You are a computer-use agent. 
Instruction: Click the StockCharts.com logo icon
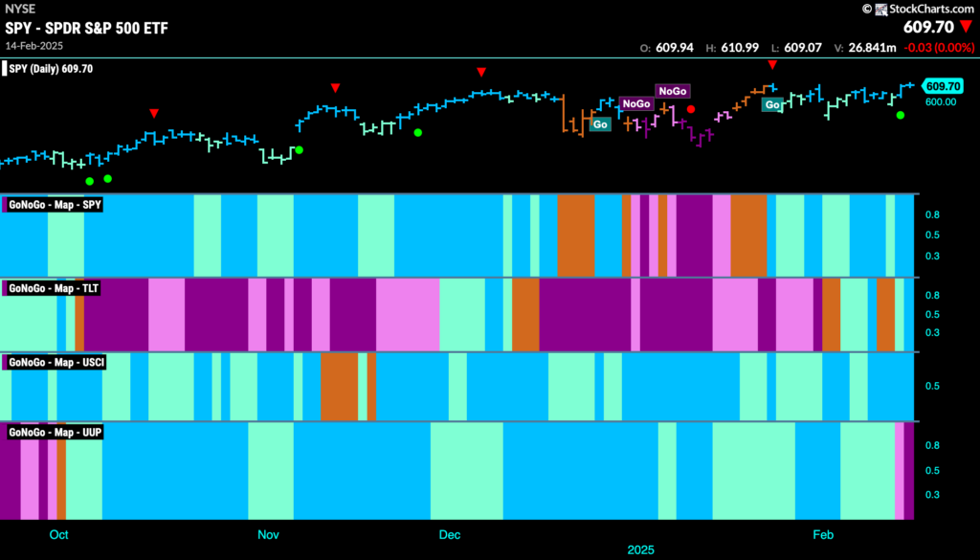click(x=880, y=9)
